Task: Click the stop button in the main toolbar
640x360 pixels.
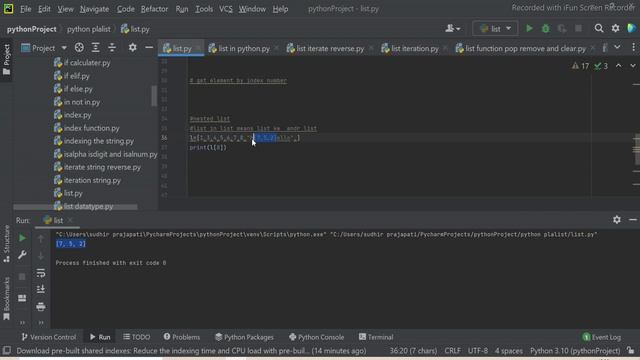Action: click(x=578, y=29)
